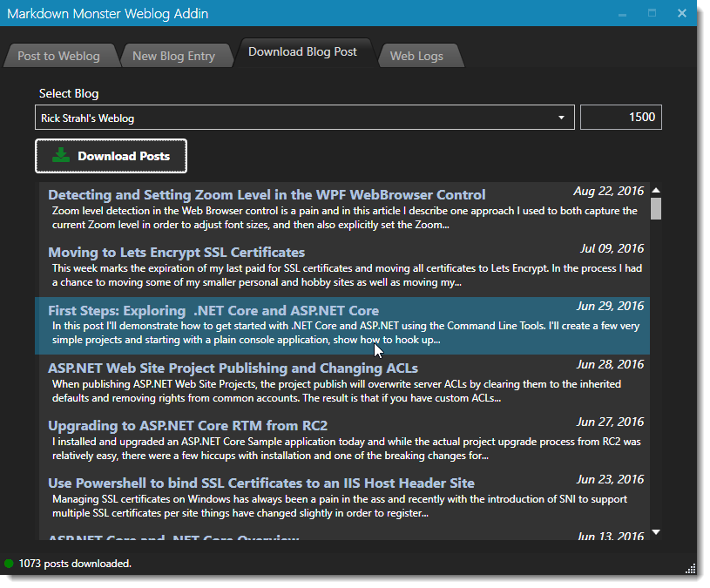The image size is (710, 588).
Task: Click summary starting 'When publishing ASP.NET Web Site Projects'
Action: pos(336,391)
